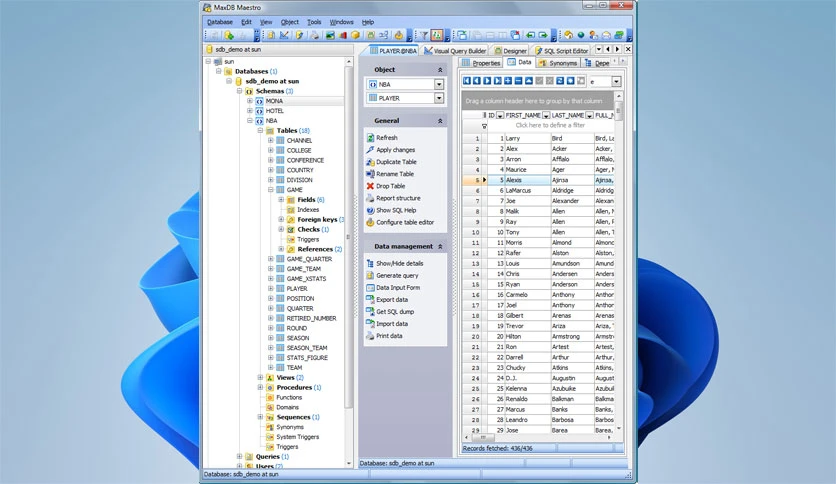Go to next record in data navigator
Viewport: 836px width, 484px height.
tap(487, 80)
